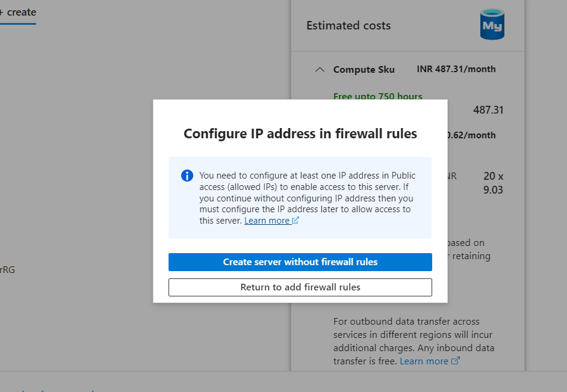Click the Configure IP address dialog title

pos(300,133)
